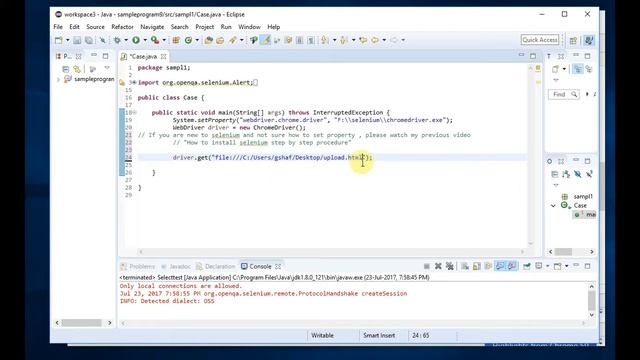
Task: Select the Java perspective icon
Action: [x=589, y=40]
